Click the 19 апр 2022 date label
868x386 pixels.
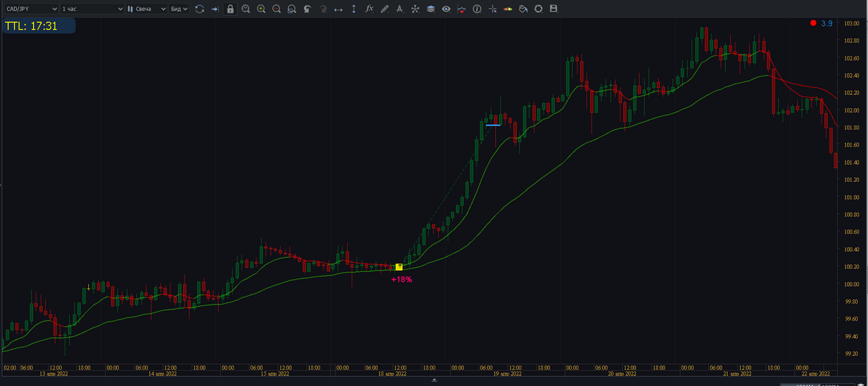[x=509, y=373]
